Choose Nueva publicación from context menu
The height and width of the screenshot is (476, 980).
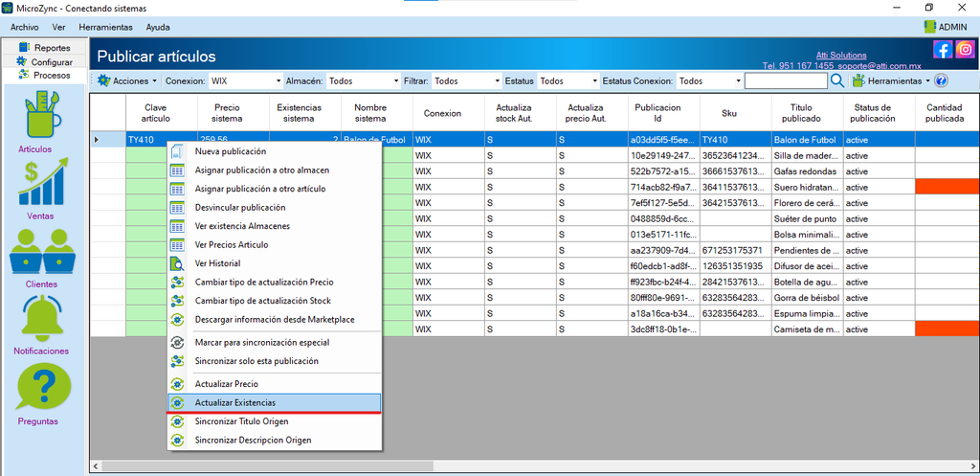[275, 151]
